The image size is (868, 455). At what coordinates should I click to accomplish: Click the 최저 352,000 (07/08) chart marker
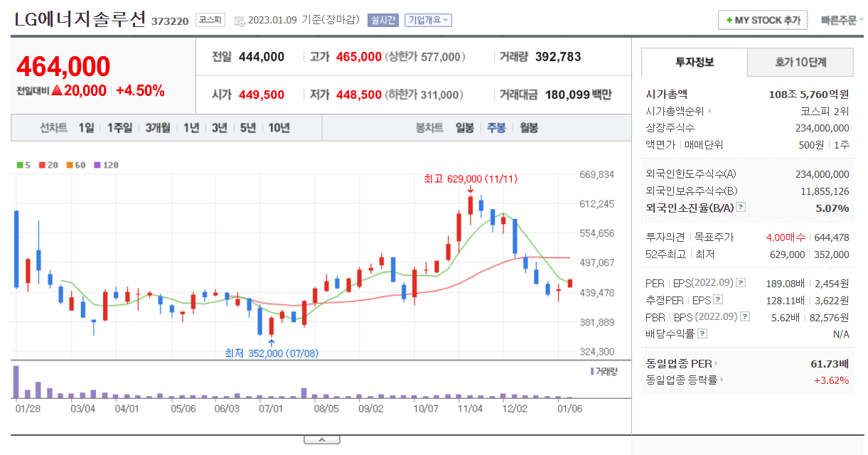[x=272, y=353]
